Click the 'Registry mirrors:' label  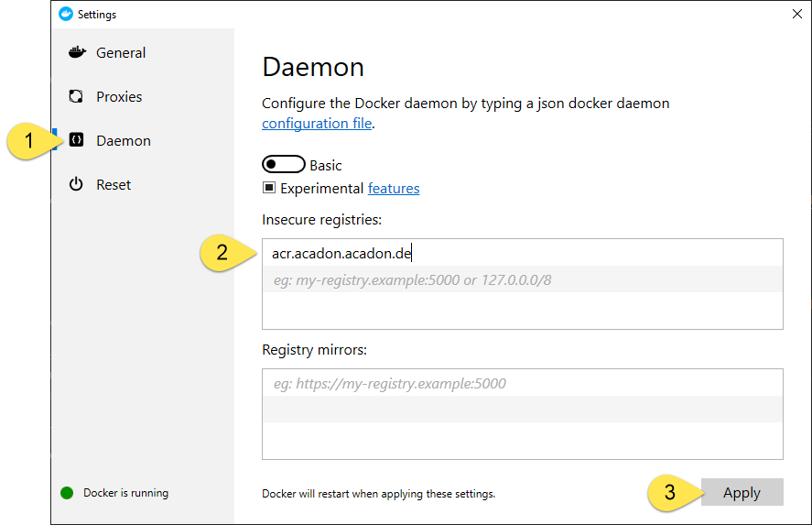tap(314, 350)
